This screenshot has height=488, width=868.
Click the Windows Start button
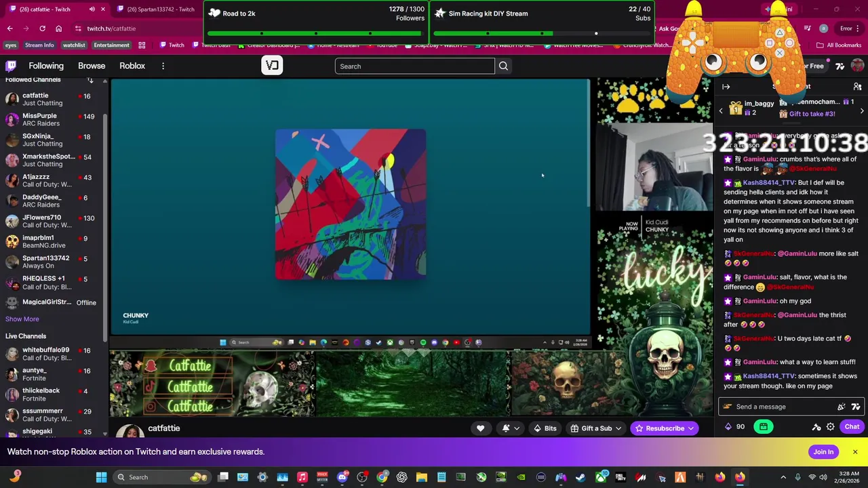click(101, 477)
